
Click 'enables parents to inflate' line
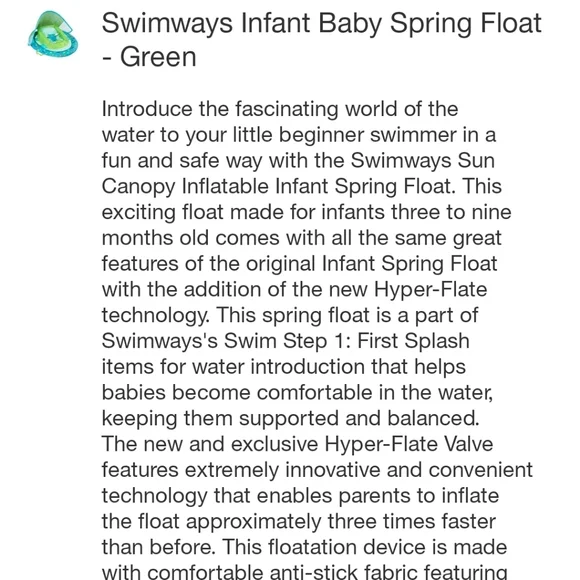coord(378,496)
